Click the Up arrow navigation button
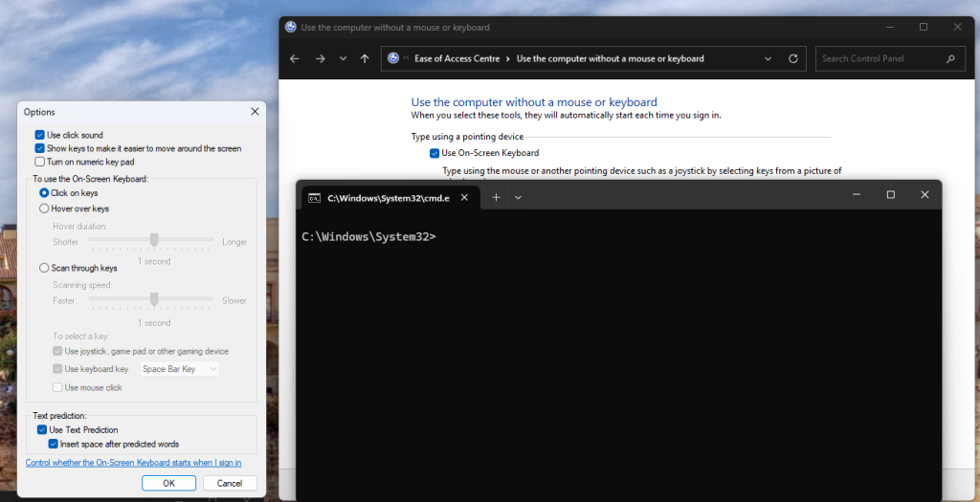This screenshot has width=980, height=502. [x=365, y=59]
